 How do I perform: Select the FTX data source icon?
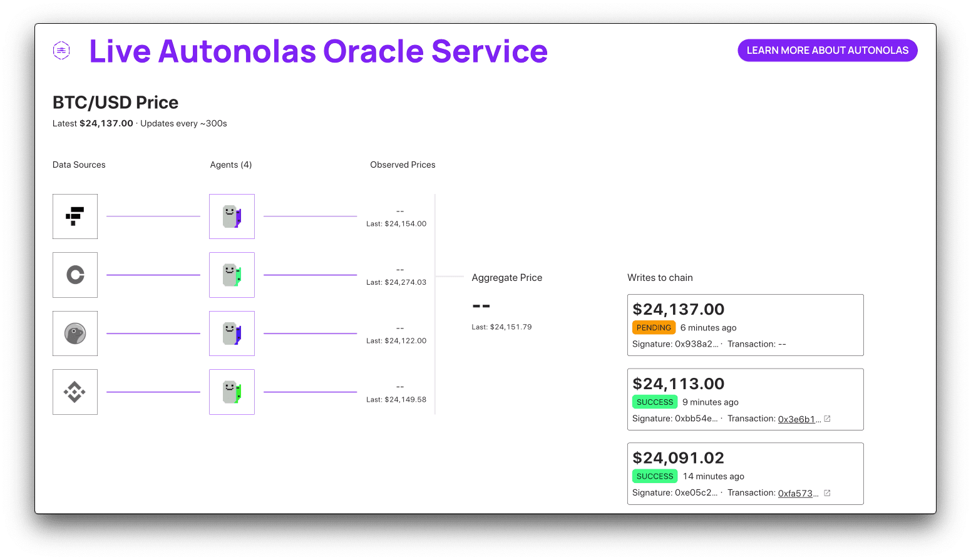coord(75,216)
